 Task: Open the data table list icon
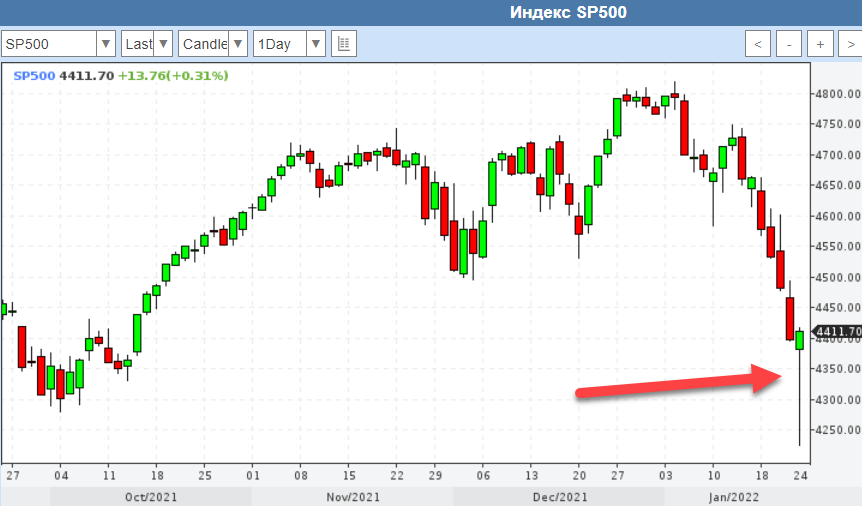pyautogui.click(x=343, y=44)
